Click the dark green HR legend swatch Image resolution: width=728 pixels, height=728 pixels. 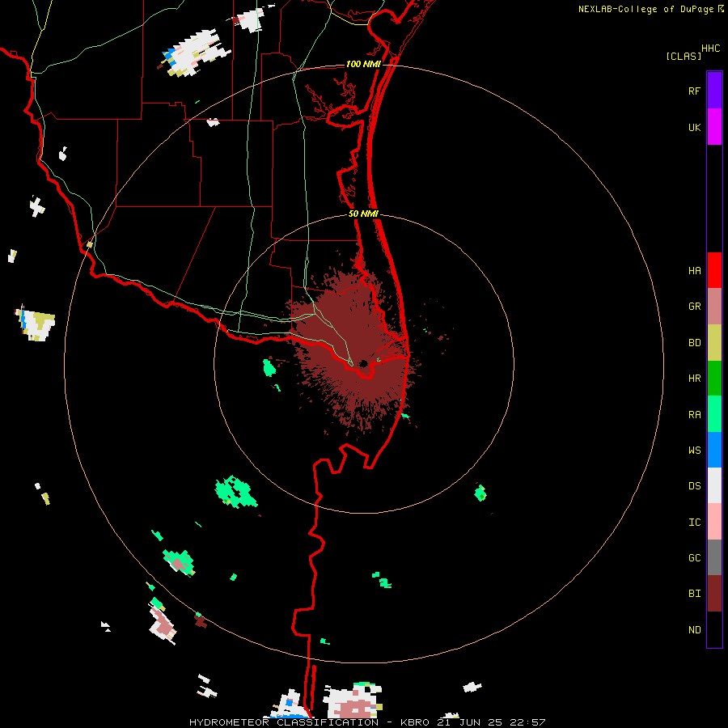(714, 379)
